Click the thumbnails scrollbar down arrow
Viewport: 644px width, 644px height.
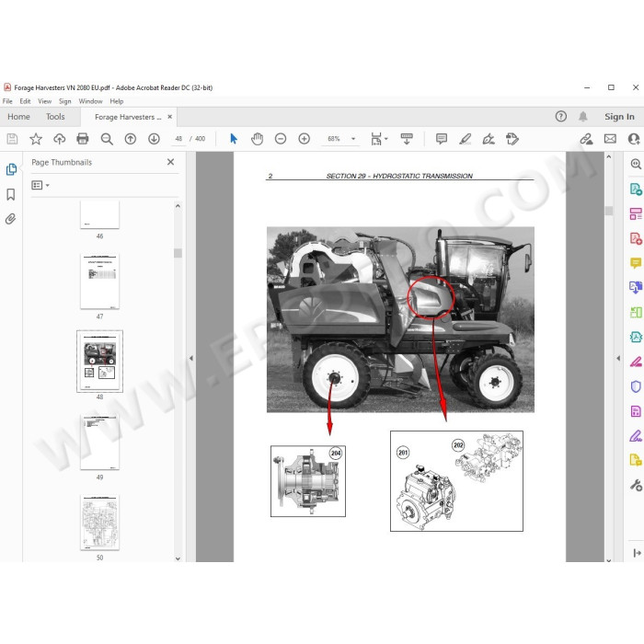click(x=178, y=558)
